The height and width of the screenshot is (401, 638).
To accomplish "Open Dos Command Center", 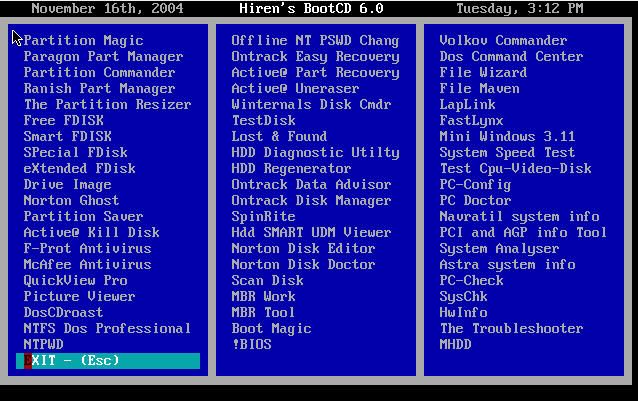I will [x=511, y=57].
